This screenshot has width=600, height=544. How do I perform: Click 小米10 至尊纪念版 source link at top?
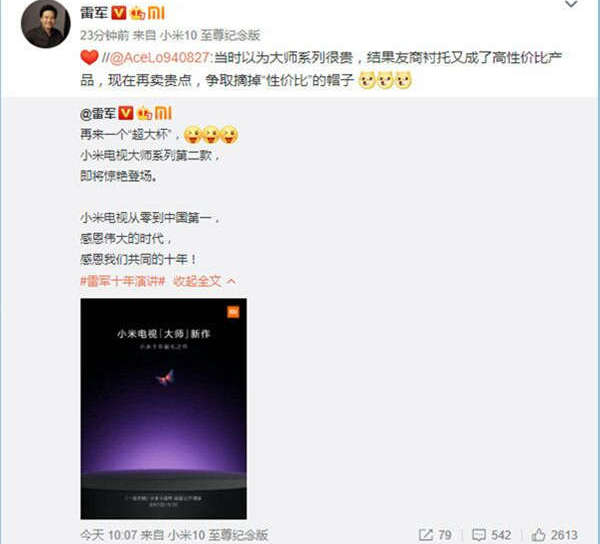(210, 35)
